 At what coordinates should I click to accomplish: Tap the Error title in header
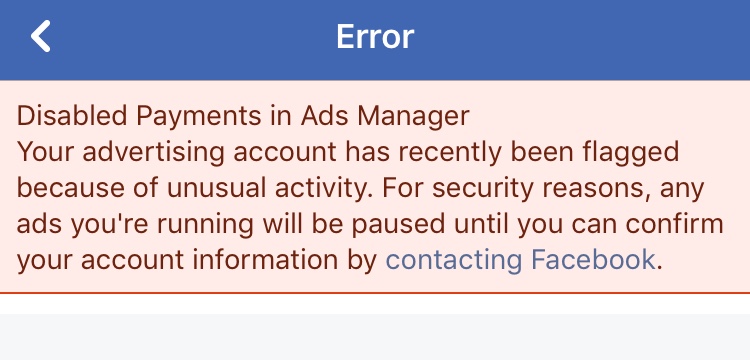(375, 37)
